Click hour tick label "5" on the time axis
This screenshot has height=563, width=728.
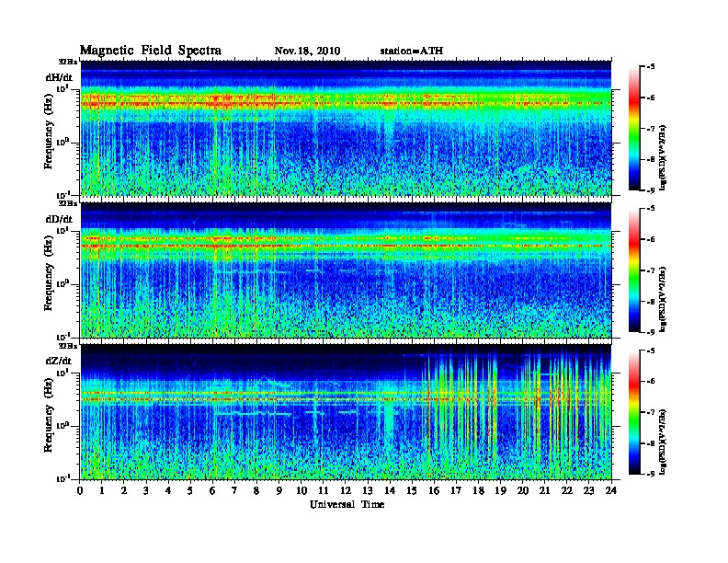(x=190, y=490)
